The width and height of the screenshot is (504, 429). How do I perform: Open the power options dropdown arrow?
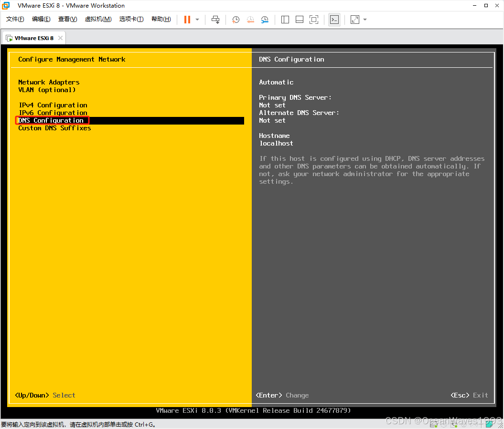(x=197, y=20)
